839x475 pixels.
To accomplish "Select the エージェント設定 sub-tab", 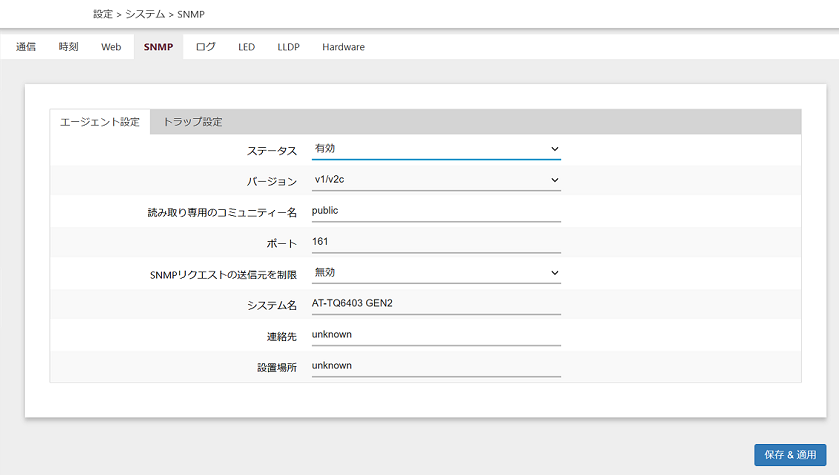I will point(100,122).
